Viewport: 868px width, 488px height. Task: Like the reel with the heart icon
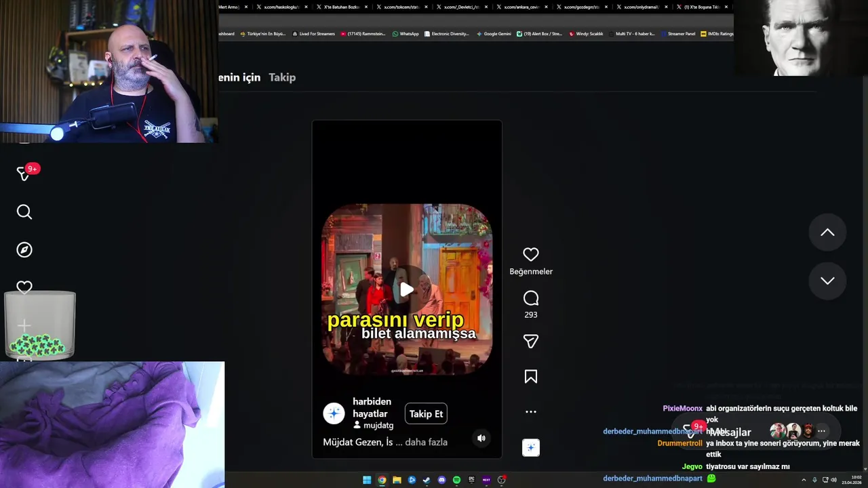tap(531, 254)
